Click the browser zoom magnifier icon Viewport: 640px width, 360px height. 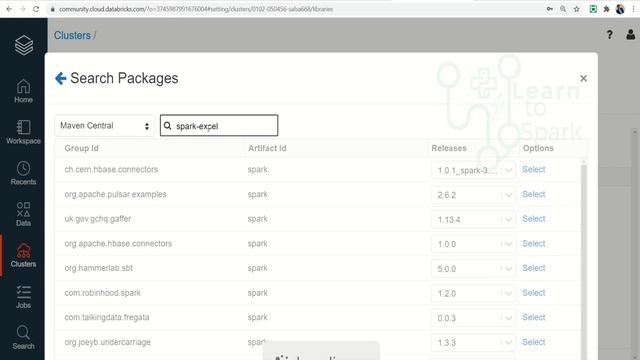[x=563, y=9]
